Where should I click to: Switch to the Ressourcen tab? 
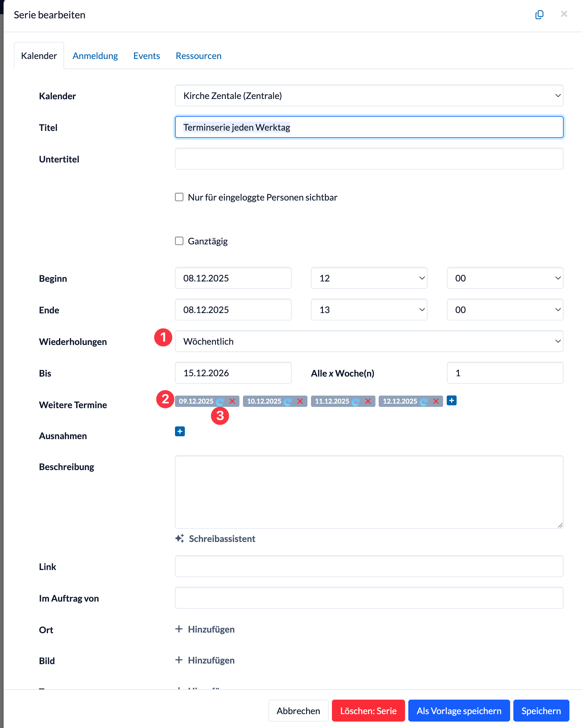click(x=199, y=56)
